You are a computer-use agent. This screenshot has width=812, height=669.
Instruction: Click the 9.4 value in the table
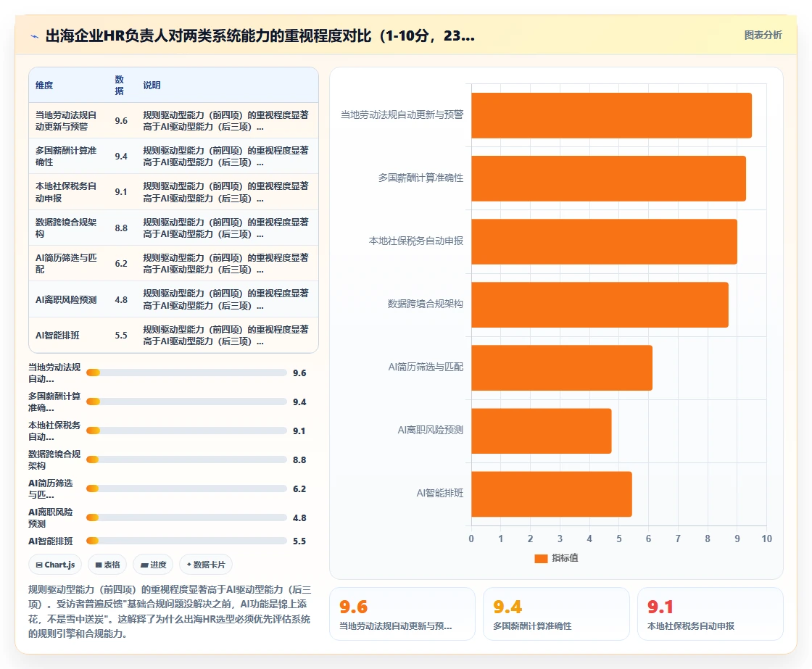coord(121,157)
